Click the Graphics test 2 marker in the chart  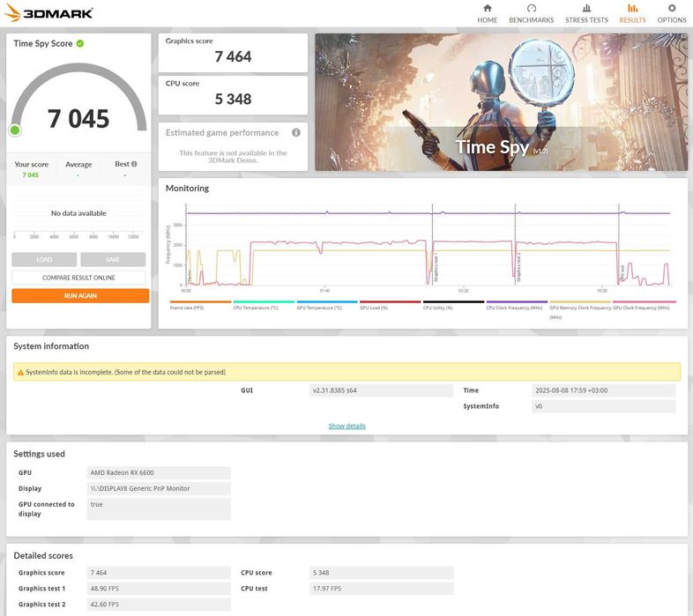[x=518, y=268]
